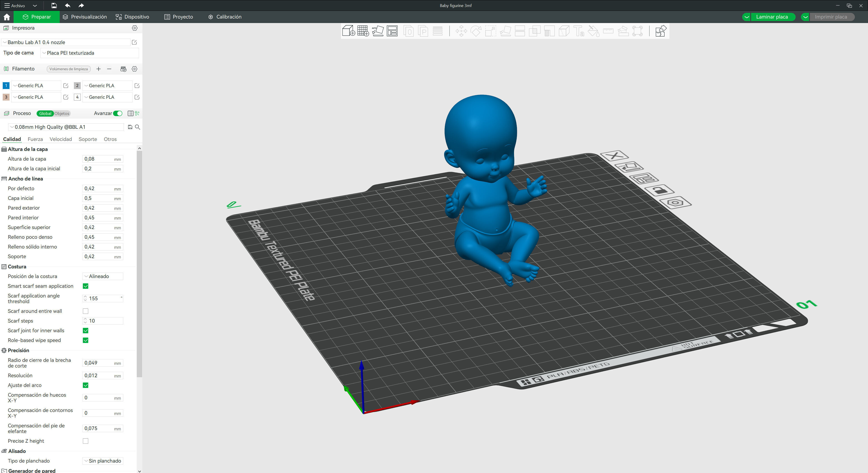Check Precise Z height
Screen dimensions: 868x473
tap(86, 441)
